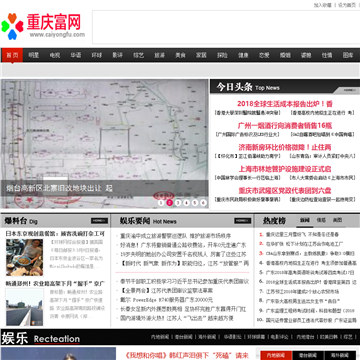Open headline 2018全球生活成本报告出炉
The height and width of the screenshot is (360, 360).
click(x=285, y=104)
